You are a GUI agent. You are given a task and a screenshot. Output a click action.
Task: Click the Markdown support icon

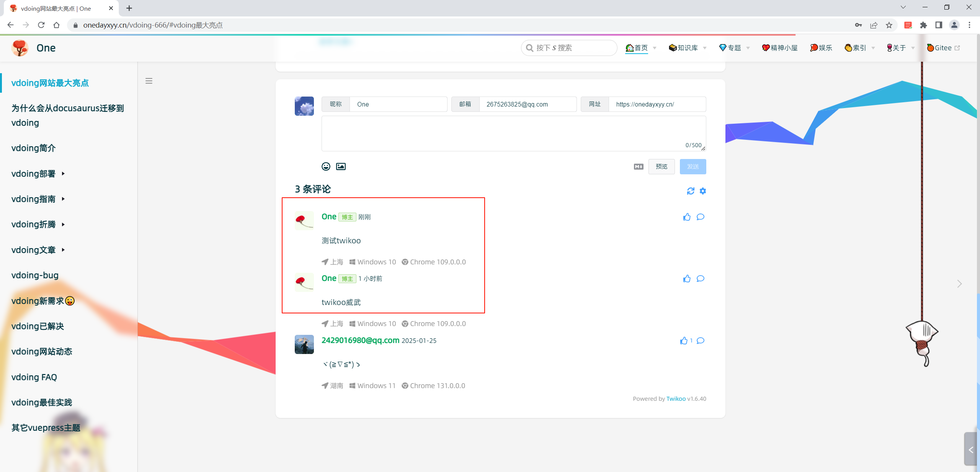click(x=639, y=167)
